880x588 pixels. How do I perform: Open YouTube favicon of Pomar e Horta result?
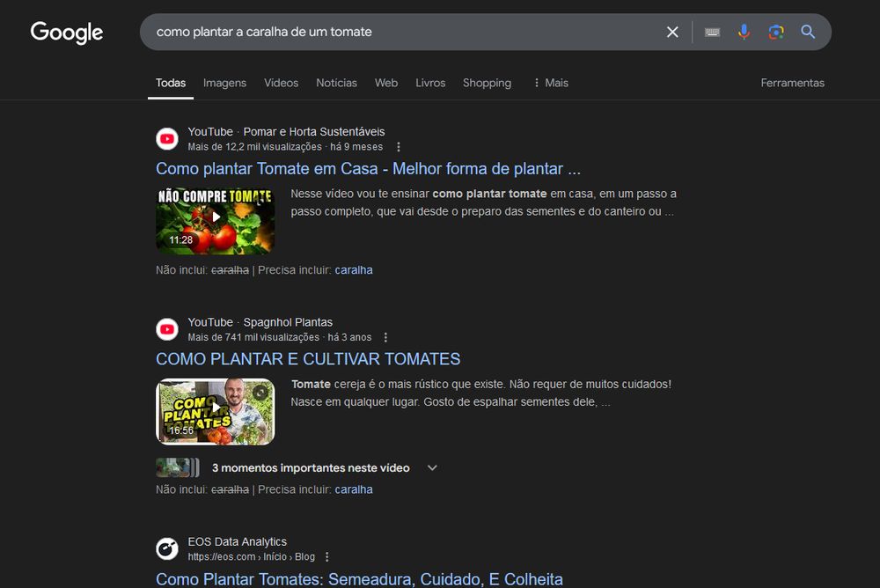(166, 139)
